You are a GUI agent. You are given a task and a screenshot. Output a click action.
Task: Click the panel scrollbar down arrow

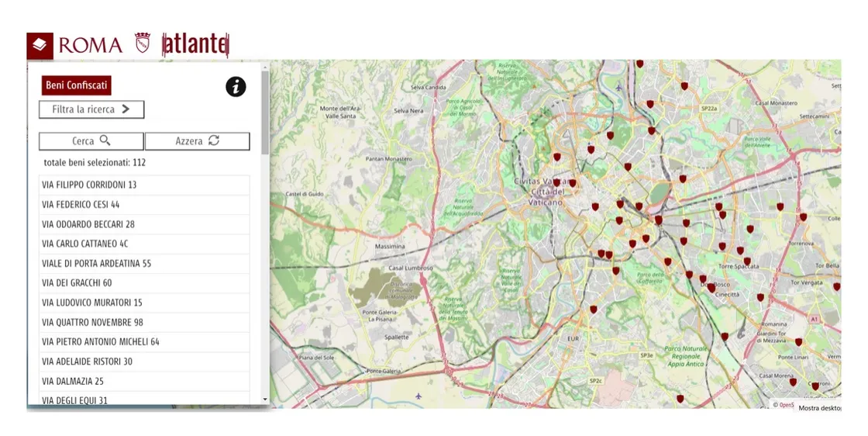pos(265,400)
